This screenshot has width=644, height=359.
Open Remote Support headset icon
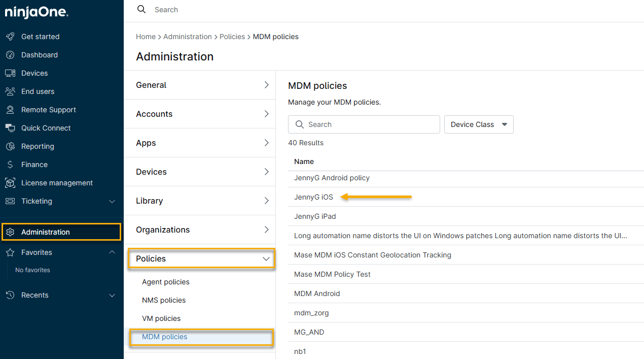coord(10,110)
